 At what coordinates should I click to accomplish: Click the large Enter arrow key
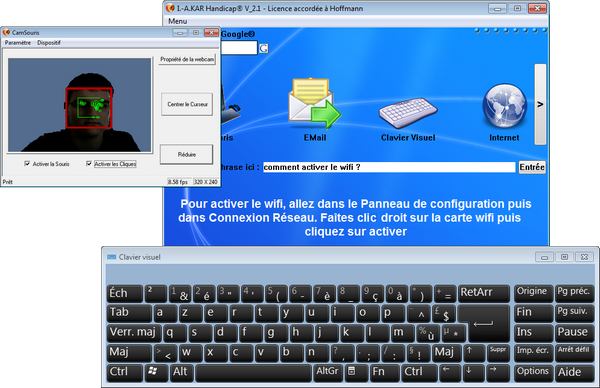483,324
